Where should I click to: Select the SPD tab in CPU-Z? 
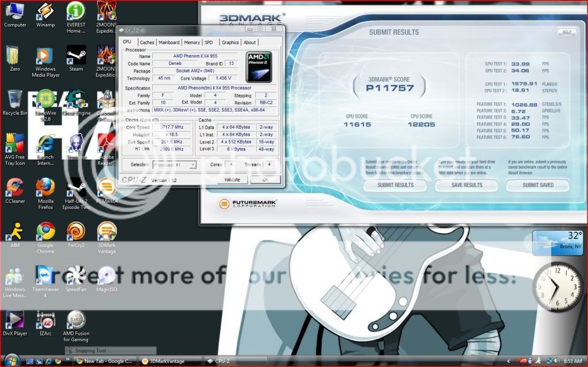pyautogui.click(x=209, y=43)
